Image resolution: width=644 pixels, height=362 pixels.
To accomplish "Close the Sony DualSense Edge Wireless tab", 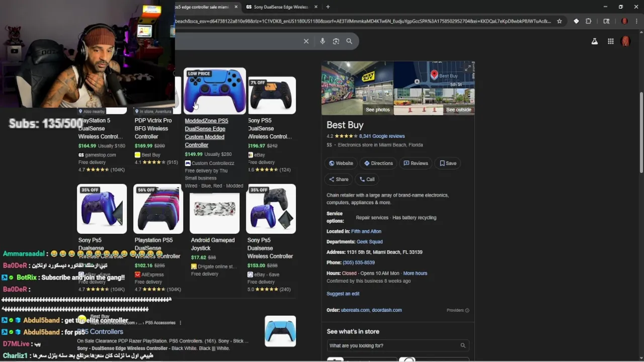I will pyautogui.click(x=316, y=7).
